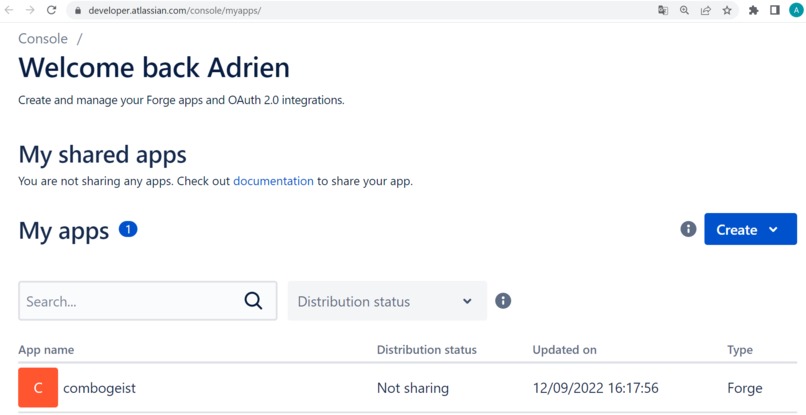Toggle the browser side panel icon

[x=775, y=10]
